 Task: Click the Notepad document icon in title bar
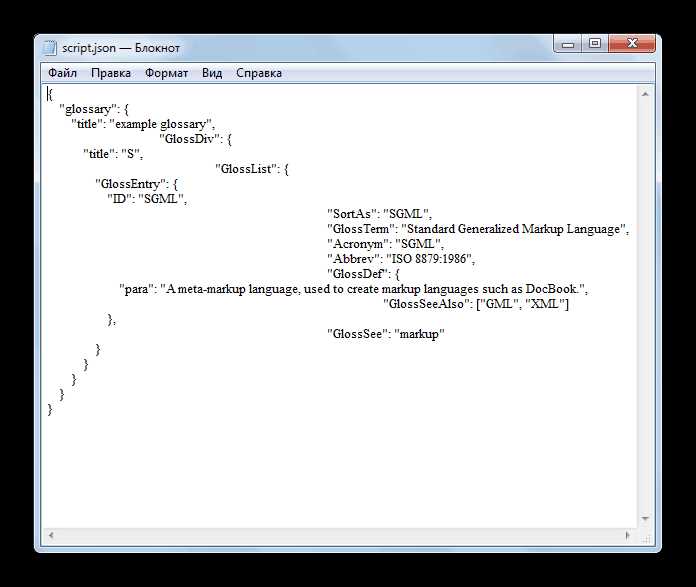[50, 48]
